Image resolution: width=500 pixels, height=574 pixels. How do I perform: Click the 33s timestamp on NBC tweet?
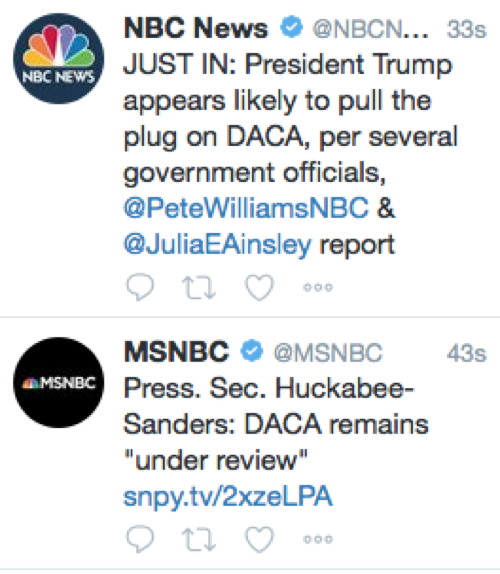tap(467, 29)
